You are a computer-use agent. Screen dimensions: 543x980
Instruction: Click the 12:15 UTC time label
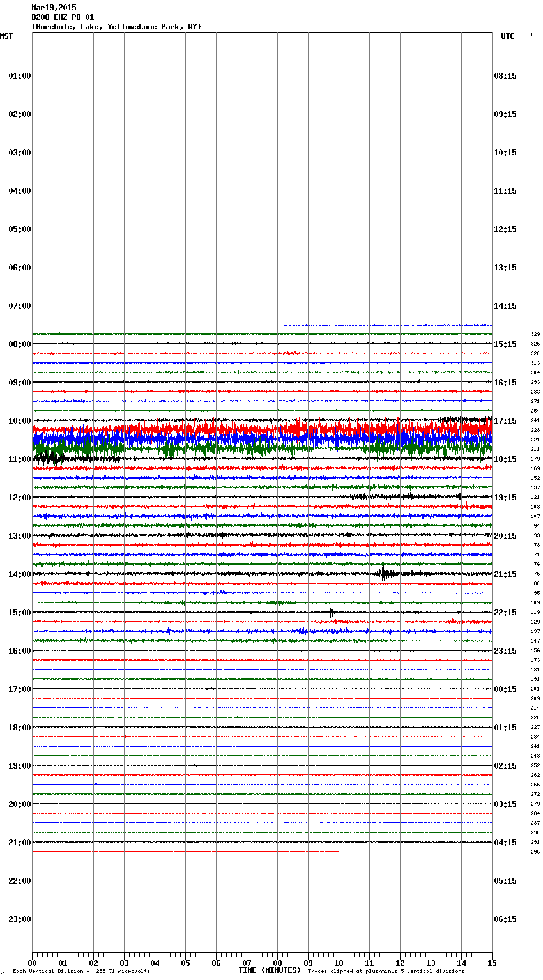(x=505, y=229)
